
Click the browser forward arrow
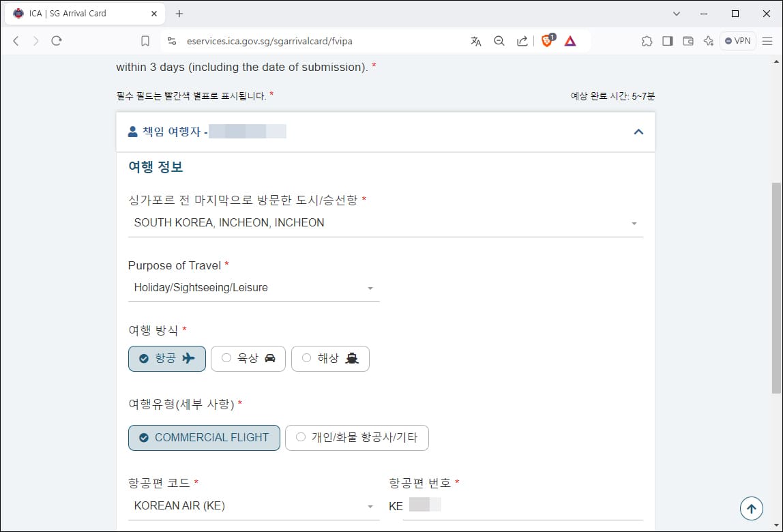pyautogui.click(x=36, y=41)
